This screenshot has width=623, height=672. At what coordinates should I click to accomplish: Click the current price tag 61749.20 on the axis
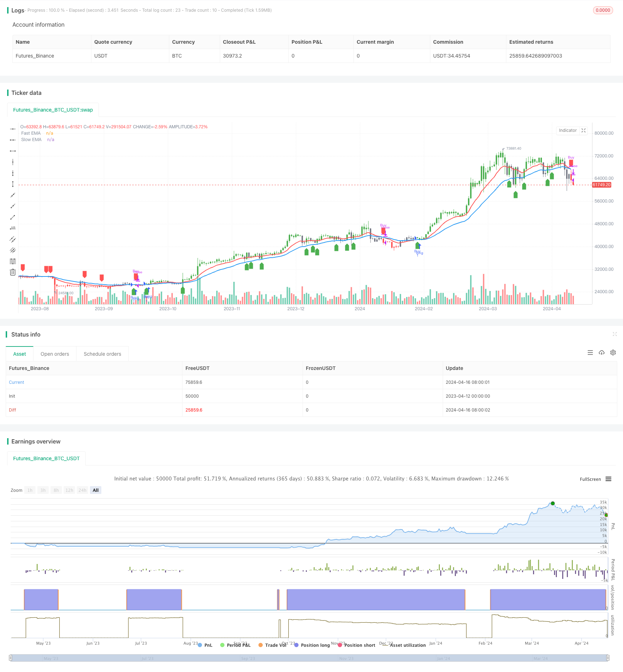tap(602, 185)
